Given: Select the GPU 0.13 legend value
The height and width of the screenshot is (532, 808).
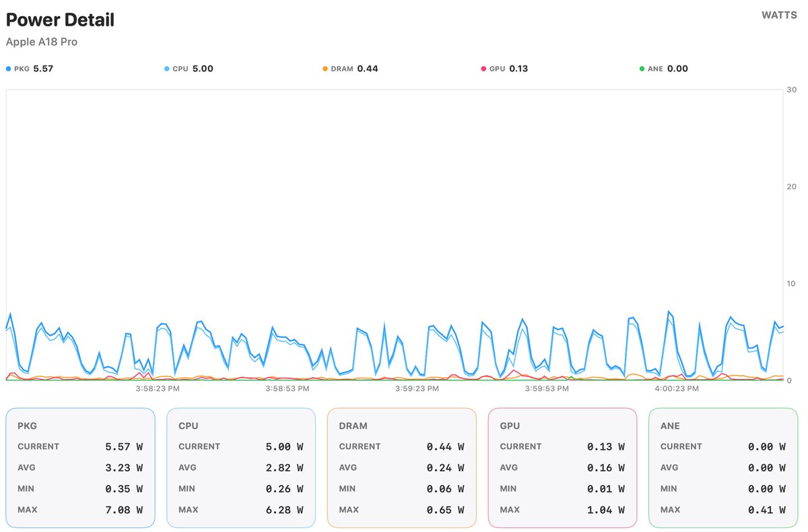Looking at the screenshot, I should [x=519, y=69].
